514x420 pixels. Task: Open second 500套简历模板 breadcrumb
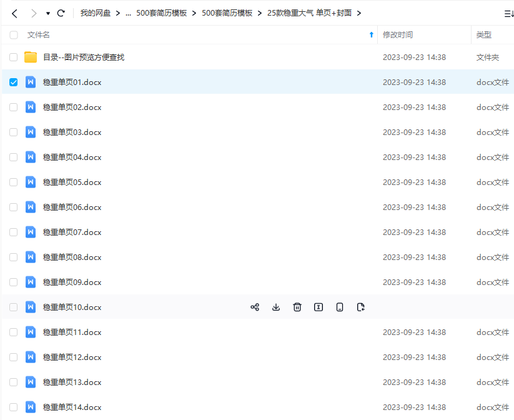point(227,13)
